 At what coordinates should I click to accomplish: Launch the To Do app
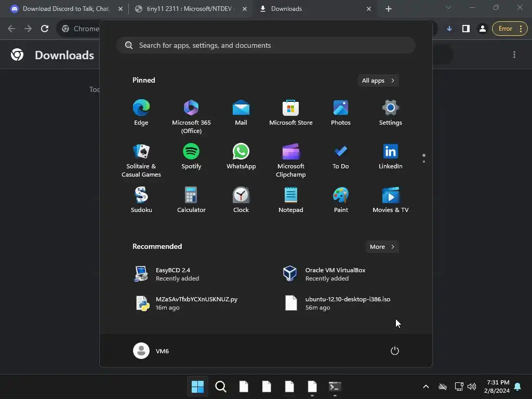coord(341,157)
